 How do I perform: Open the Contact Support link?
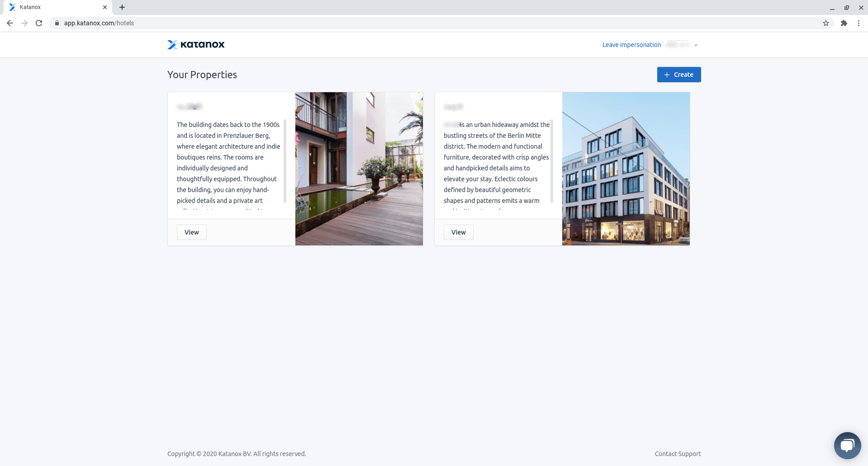[678, 454]
